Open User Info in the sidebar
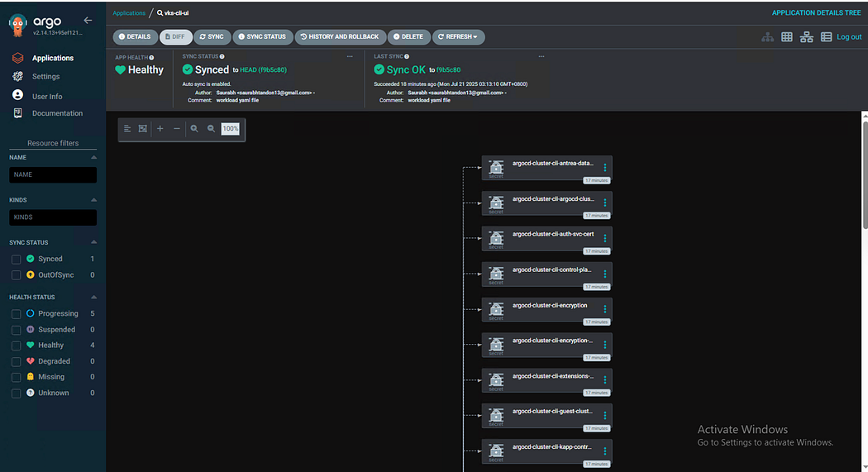Screen dimensions: 868x472 click(x=47, y=96)
